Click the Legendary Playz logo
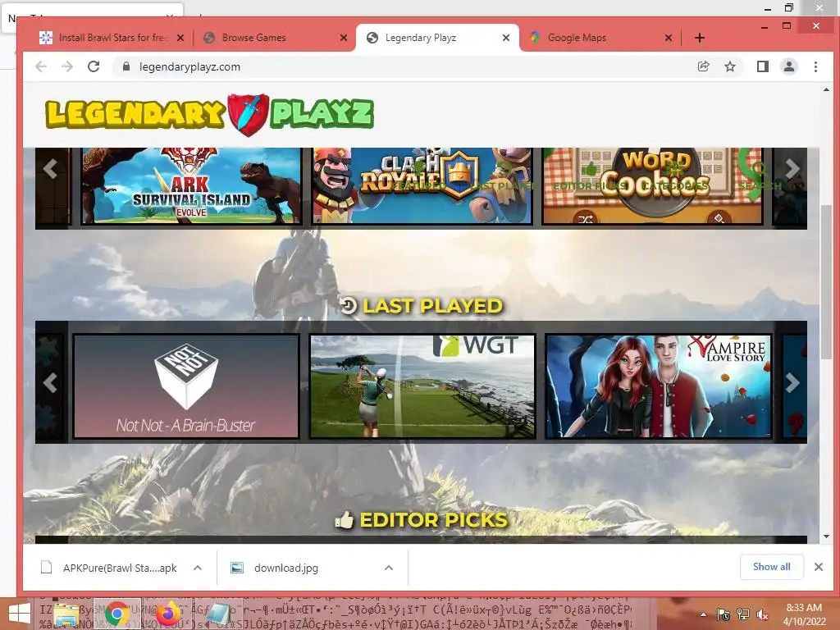The width and height of the screenshot is (840, 630). pyautogui.click(x=209, y=114)
